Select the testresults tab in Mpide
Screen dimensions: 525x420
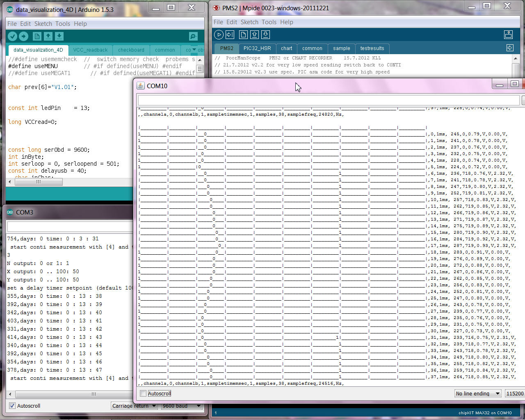coord(372,48)
